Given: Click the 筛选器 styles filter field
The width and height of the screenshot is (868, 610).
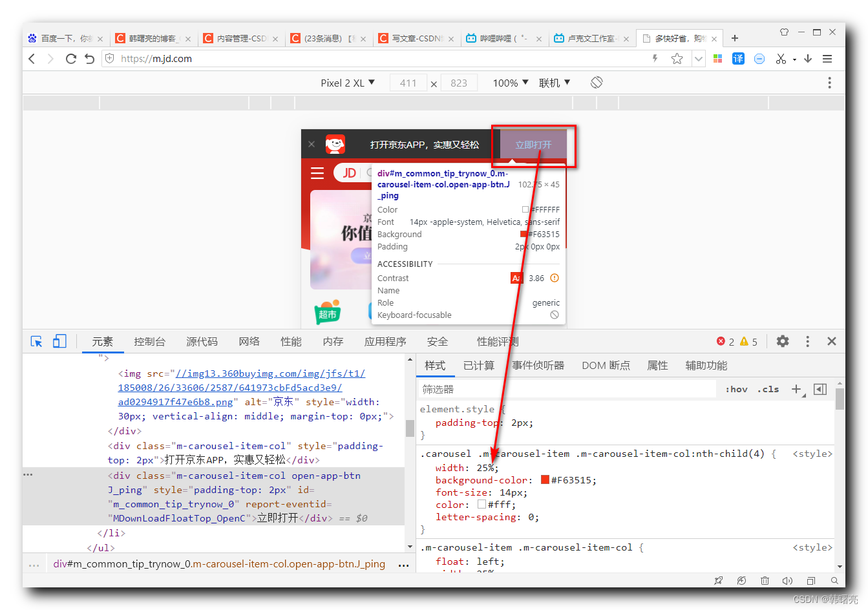Looking at the screenshot, I should click(x=567, y=389).
